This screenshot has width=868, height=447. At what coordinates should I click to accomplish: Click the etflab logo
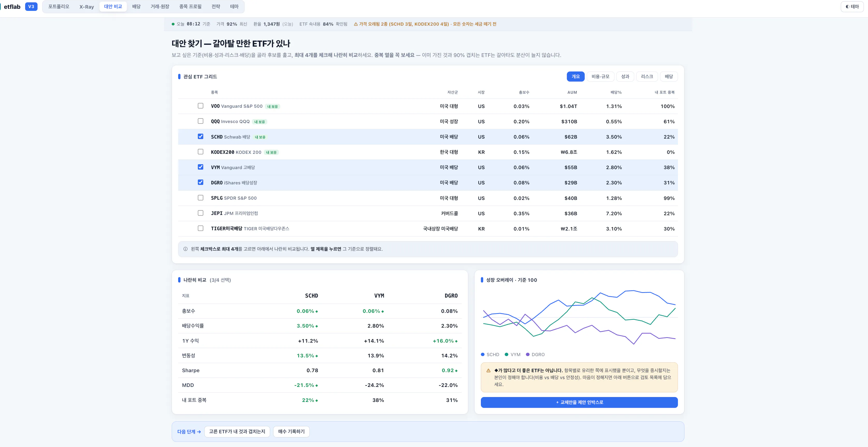click(x=12, y=7)
